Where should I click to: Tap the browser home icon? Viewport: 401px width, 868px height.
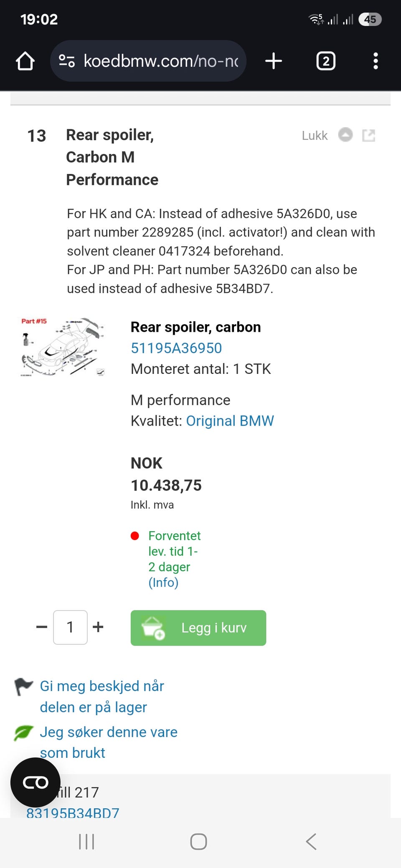click(25, 61)
